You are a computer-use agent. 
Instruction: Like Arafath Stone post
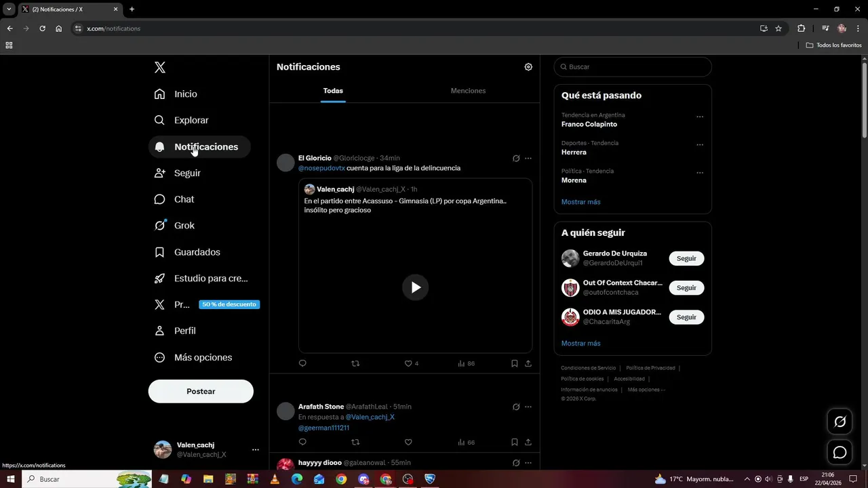pyautogui.click(x=408, y=442)
